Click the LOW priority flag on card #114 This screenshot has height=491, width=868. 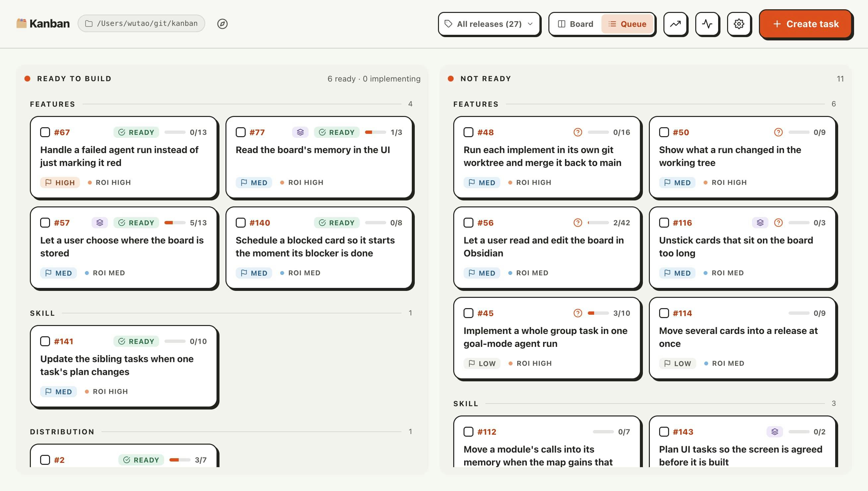pos(677,363)
